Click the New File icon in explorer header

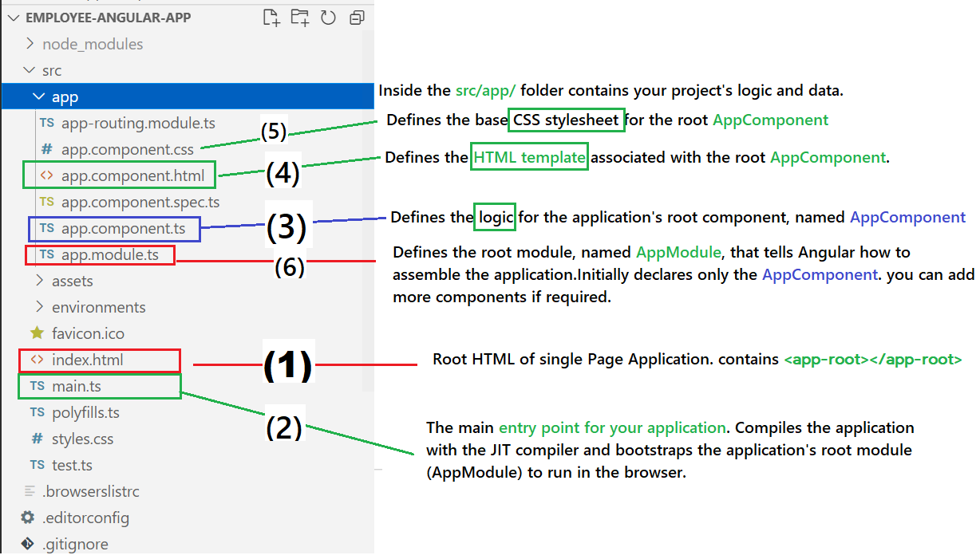pos(271,18)
